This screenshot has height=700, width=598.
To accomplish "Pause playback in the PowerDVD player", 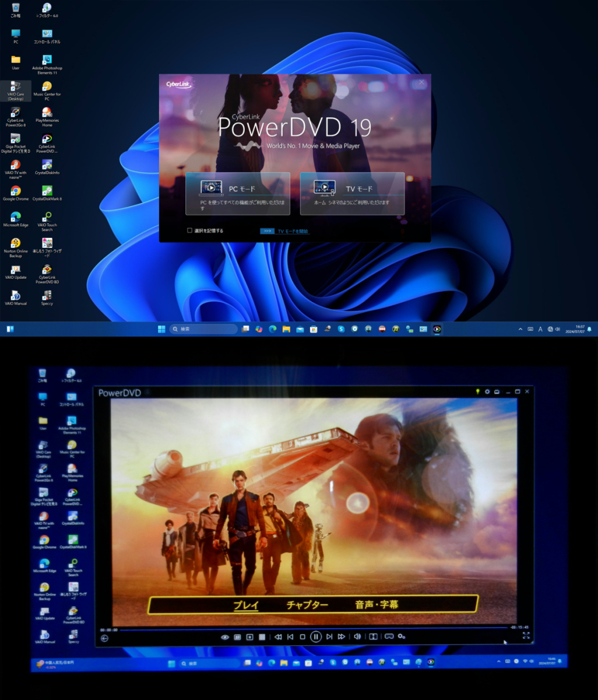I will (315, 636).
